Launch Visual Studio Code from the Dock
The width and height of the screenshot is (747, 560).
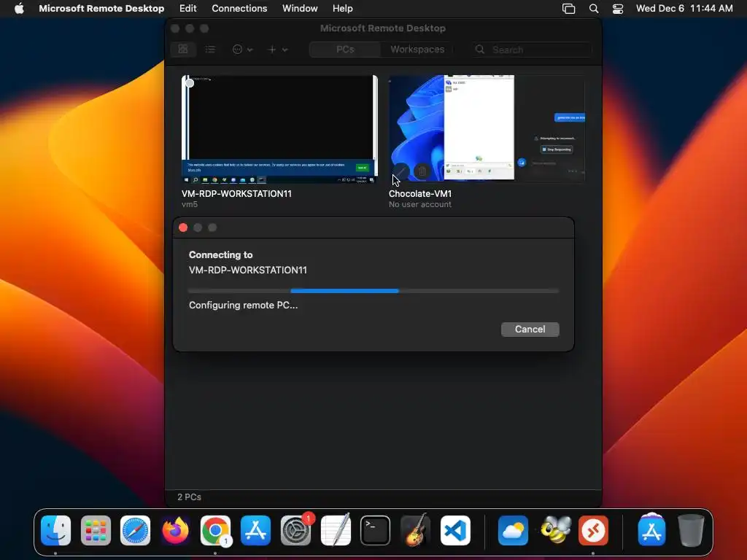(455, 531)
